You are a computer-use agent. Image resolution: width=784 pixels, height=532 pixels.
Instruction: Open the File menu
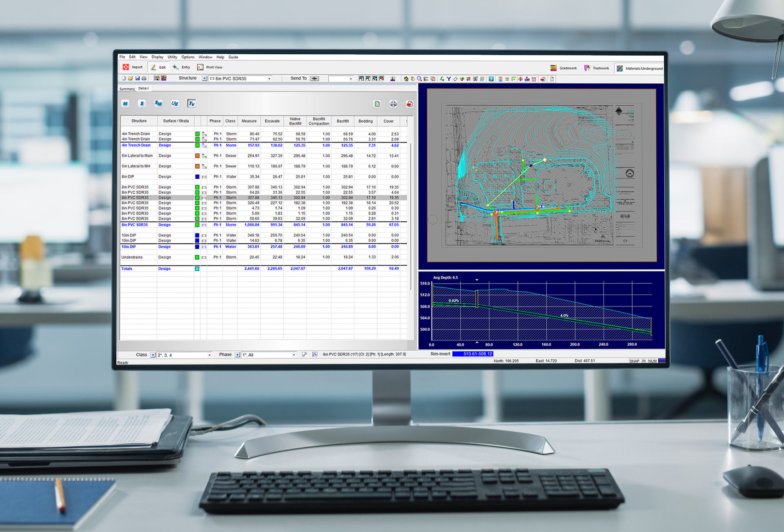pos(122,57)
